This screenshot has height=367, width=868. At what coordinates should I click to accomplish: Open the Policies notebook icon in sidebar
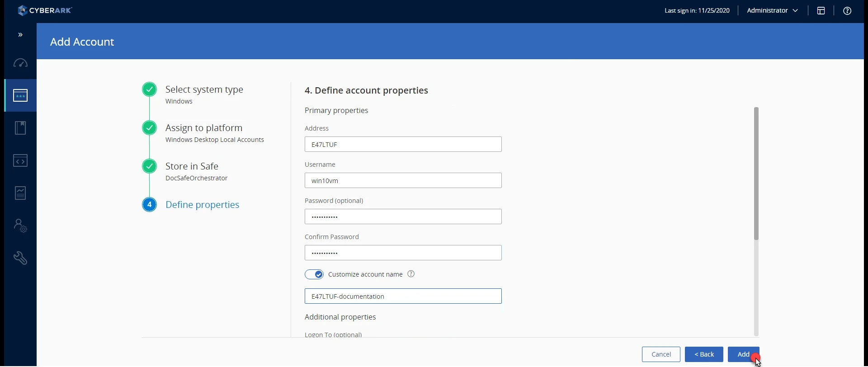(20, 128)
